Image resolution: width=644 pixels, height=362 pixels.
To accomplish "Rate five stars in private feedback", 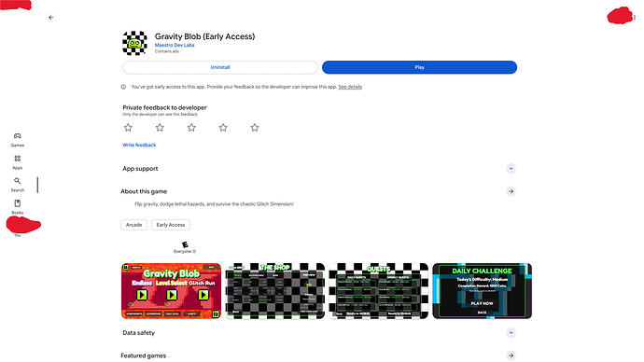I will (255, 128).
